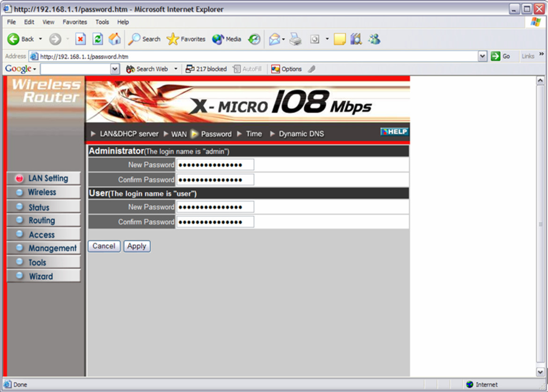Switch to the Time tab
548x392 pixels.
(x=254, y=134)
